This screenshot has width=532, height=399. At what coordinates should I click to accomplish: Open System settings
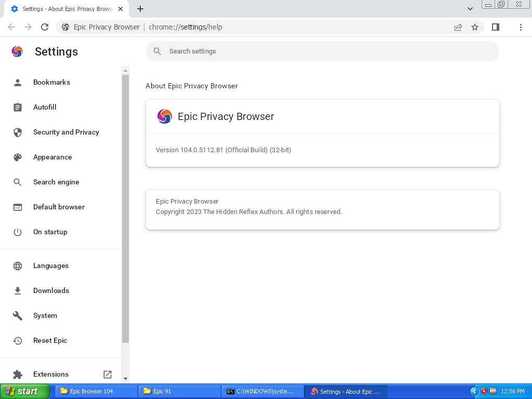click(x=60, y=315)
